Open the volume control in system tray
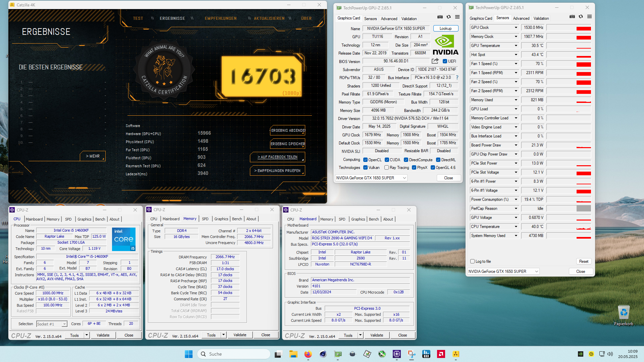This screenshot has height=362, width=644. click(610, 354)
